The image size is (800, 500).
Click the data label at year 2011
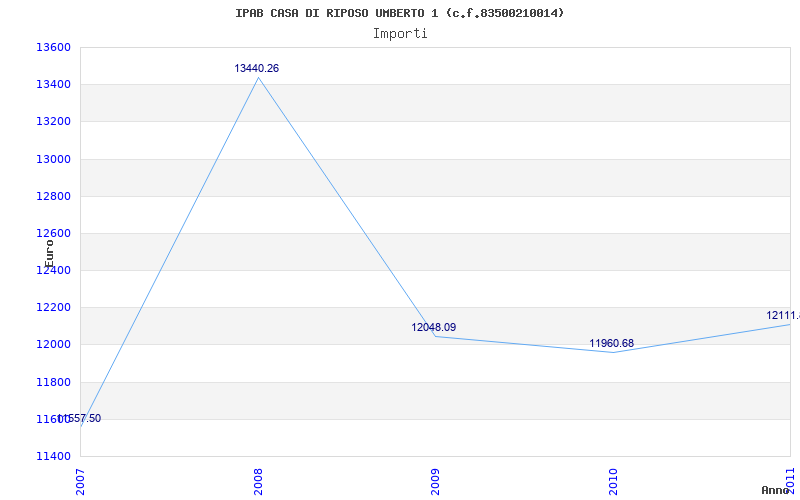[783, 316]
